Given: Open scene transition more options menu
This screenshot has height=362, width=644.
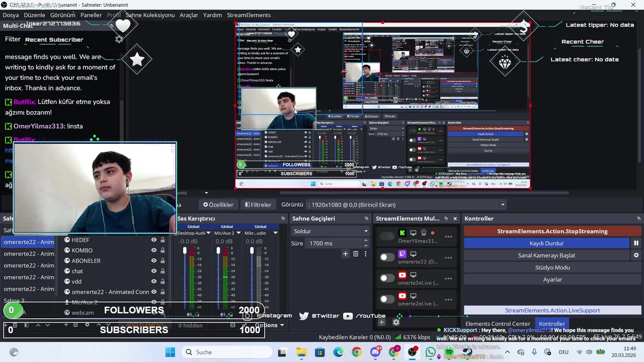Looking at the screenshot, I should (x=366, y=254).
